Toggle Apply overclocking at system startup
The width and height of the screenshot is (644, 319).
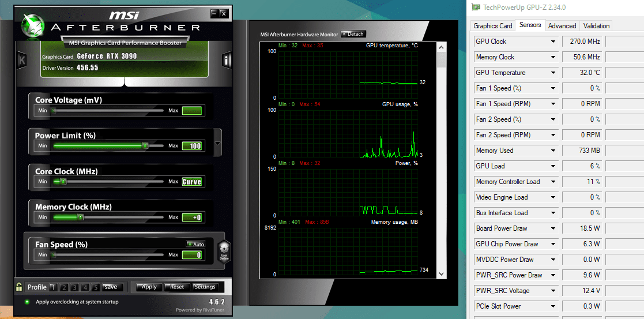27,302
